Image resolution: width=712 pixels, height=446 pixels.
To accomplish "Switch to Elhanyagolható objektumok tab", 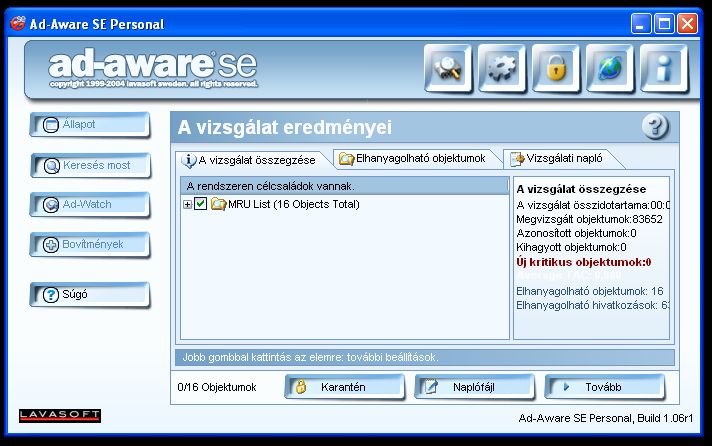I will (x=415, y=159).
